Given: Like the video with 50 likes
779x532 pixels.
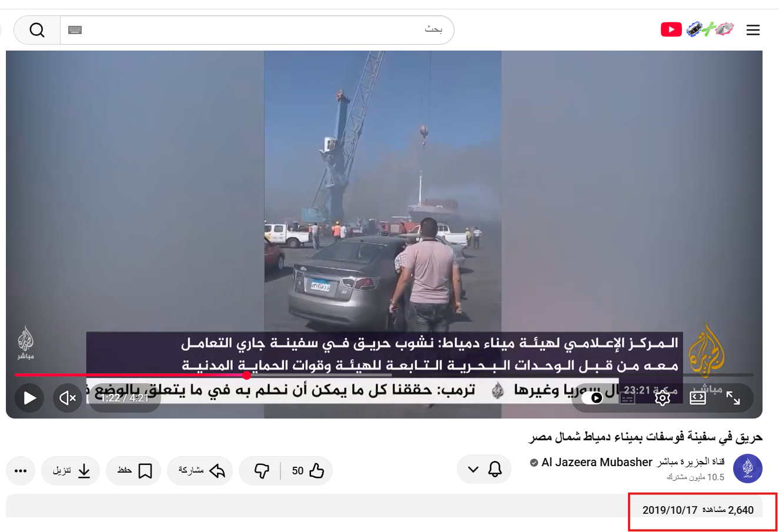Looking at the screenshot, I should [x=308, y=471].
